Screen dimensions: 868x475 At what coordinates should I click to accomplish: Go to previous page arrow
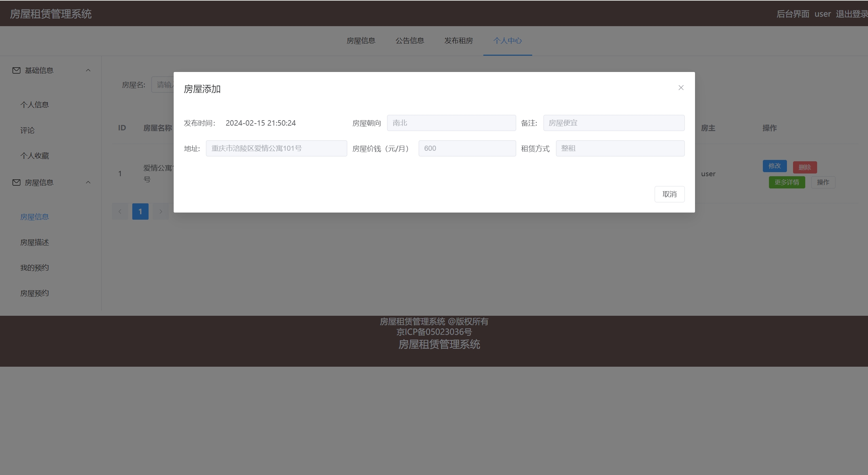120,212
